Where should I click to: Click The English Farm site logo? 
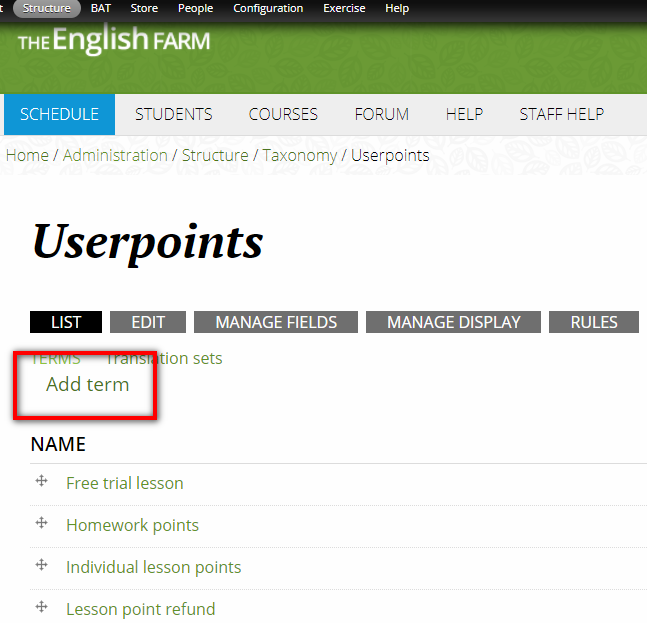(114, 41)
